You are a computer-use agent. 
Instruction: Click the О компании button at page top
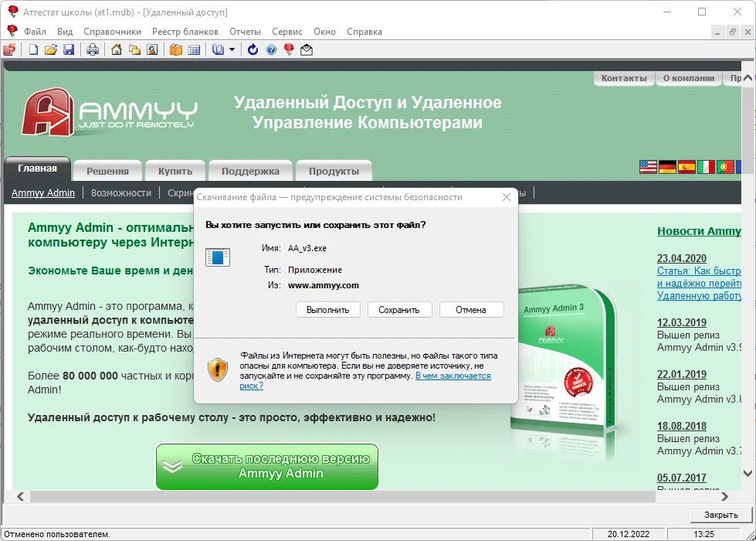(x=689, y=78)
